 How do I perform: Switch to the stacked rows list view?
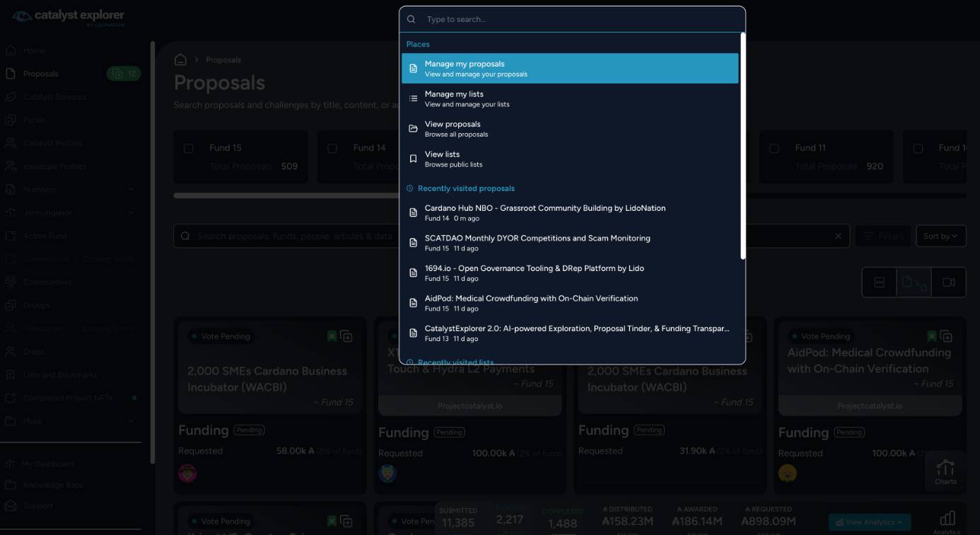coord(880,282)
